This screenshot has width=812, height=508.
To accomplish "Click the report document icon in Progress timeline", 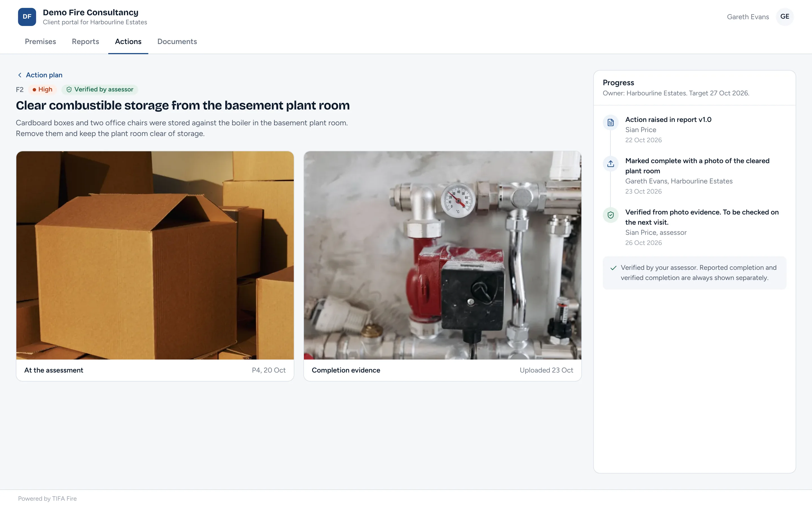I will pos(610,122).
